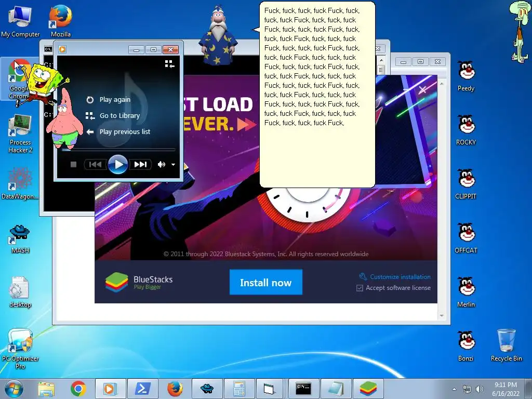
Task: Click the media player Play button
Action: [118, 165]
